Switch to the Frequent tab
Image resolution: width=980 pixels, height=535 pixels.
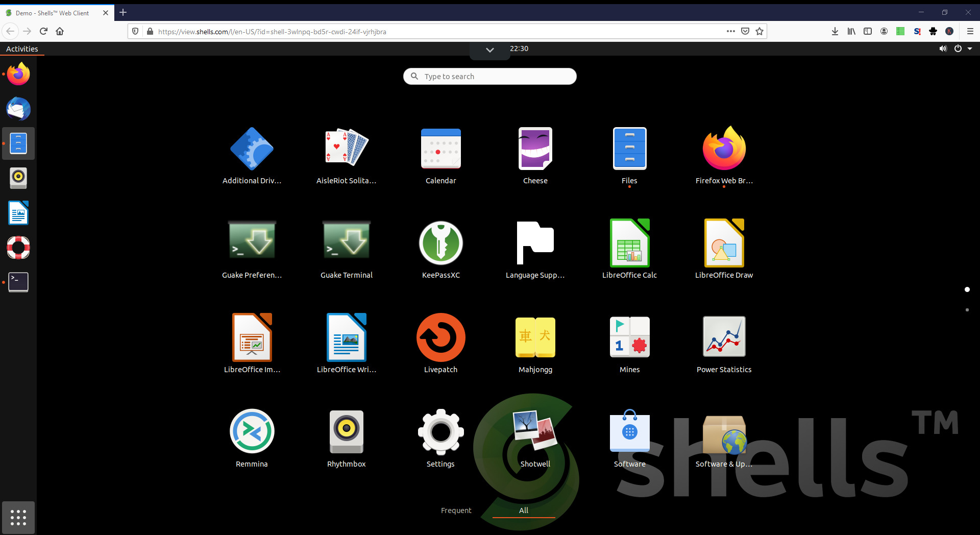click(456, 510)
